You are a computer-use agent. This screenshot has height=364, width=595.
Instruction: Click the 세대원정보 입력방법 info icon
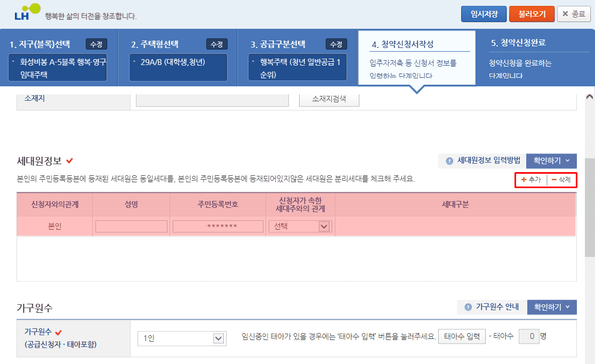pyautogui.click(x=449, y=160)
